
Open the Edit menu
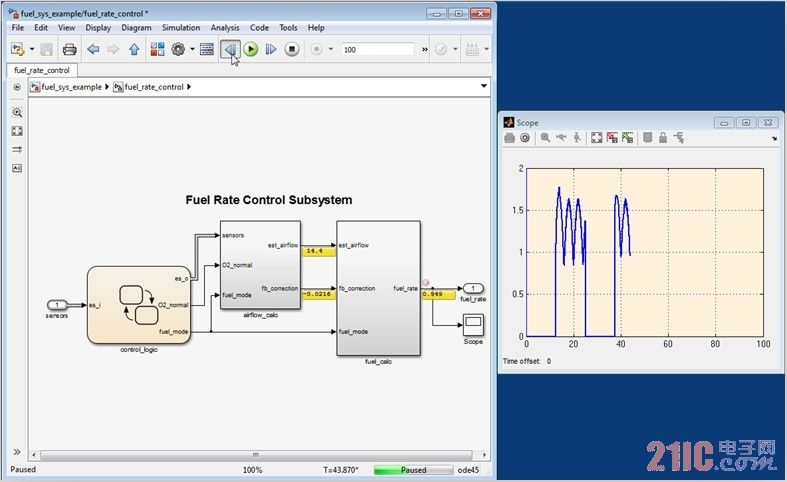point(41,28)
